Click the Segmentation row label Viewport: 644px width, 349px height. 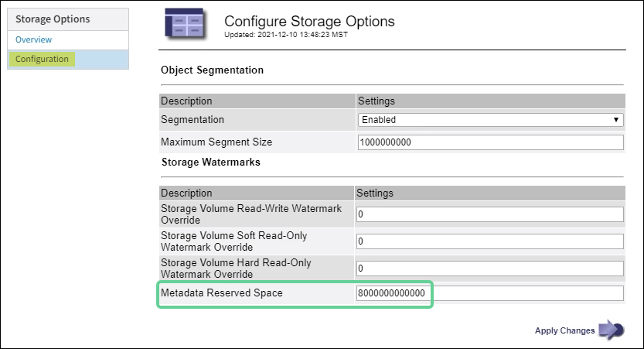(x=193, y=120)
